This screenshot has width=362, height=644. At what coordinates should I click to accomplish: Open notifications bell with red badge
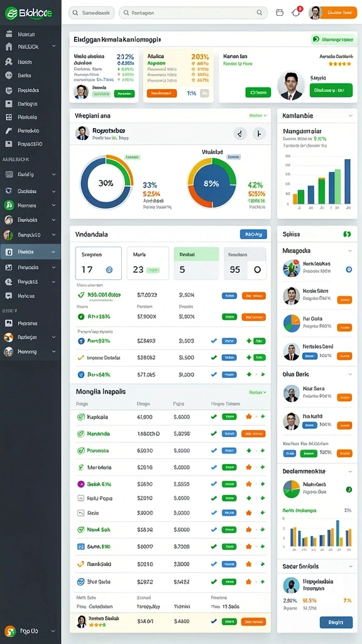[296, 13]
